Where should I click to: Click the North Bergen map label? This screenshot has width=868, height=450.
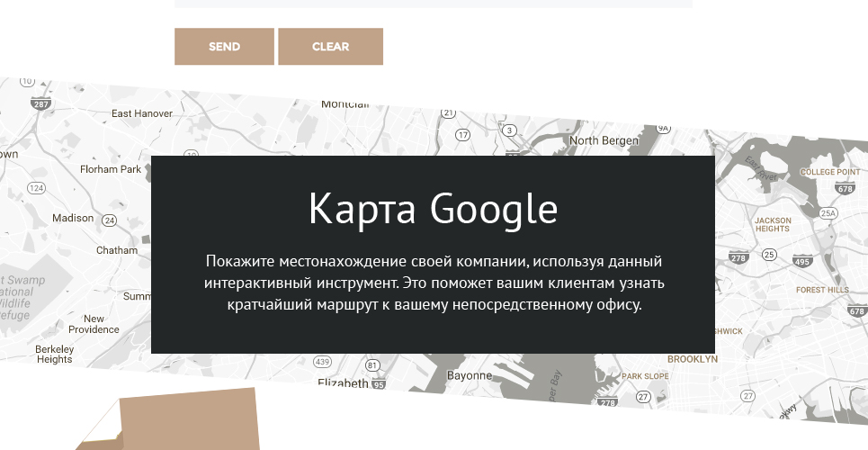coord(604,140)
